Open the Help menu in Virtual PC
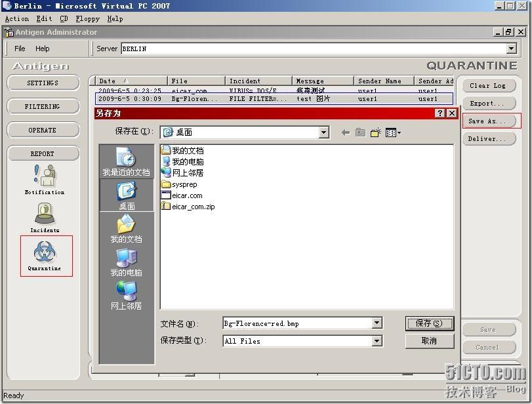 [x=115, y=19]
